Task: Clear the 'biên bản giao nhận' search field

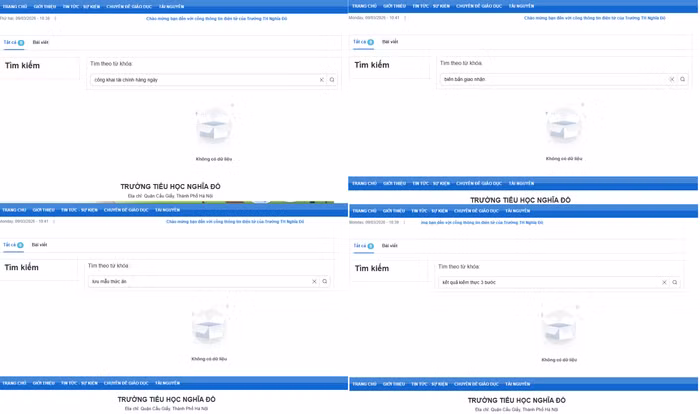Action: 672,79
